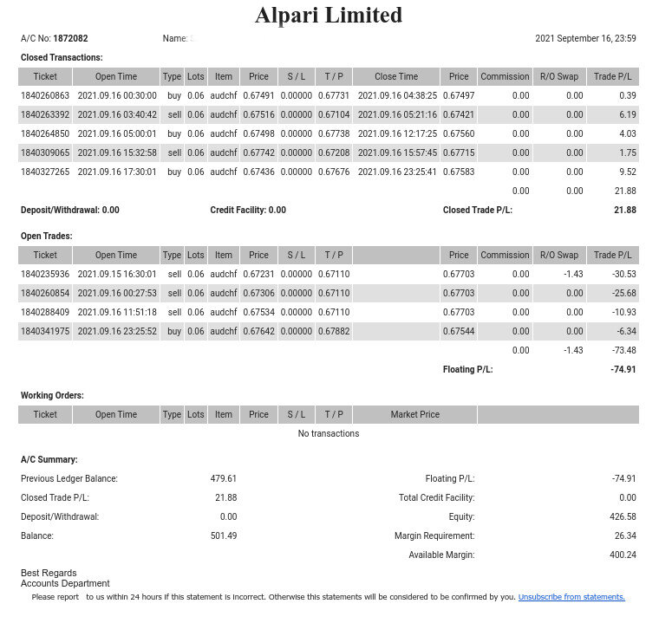This screenshot has height=623, width=672.
Task: Select account number 1872082
Action: click(70, 38)
